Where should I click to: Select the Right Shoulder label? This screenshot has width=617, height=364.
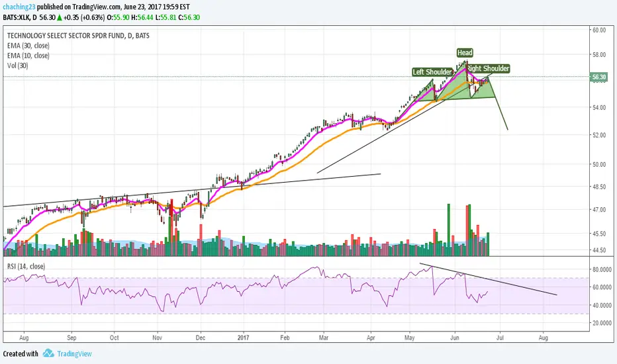coord(489,68)
